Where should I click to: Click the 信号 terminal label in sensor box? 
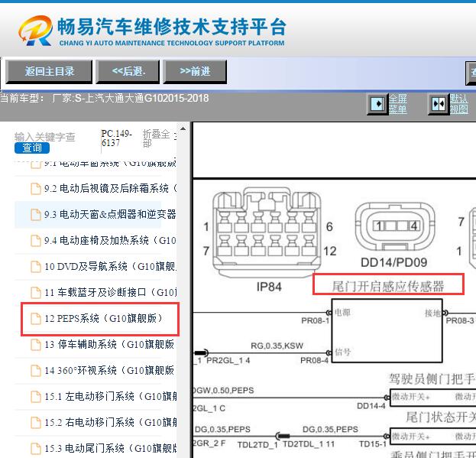pos(343,352)
